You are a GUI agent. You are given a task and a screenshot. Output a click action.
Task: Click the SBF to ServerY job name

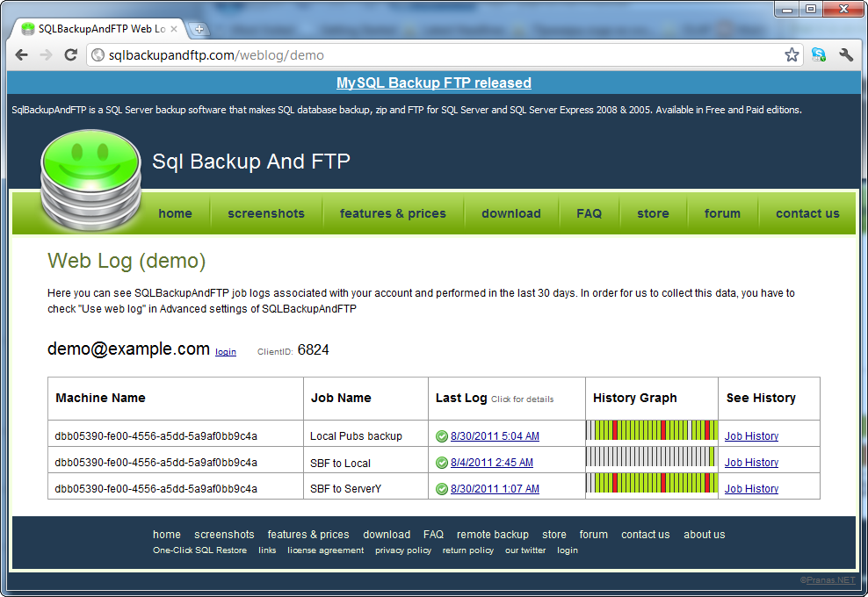(x=345, y=489)
